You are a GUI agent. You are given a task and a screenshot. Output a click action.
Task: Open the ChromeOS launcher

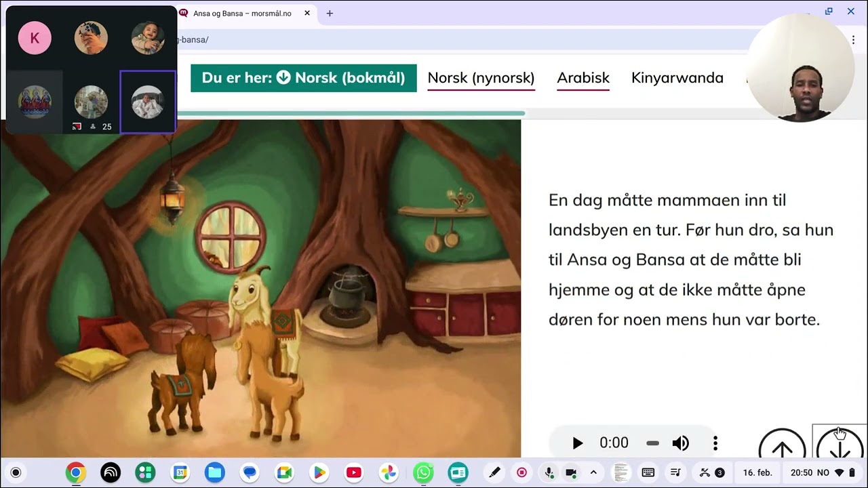(16, 472)
